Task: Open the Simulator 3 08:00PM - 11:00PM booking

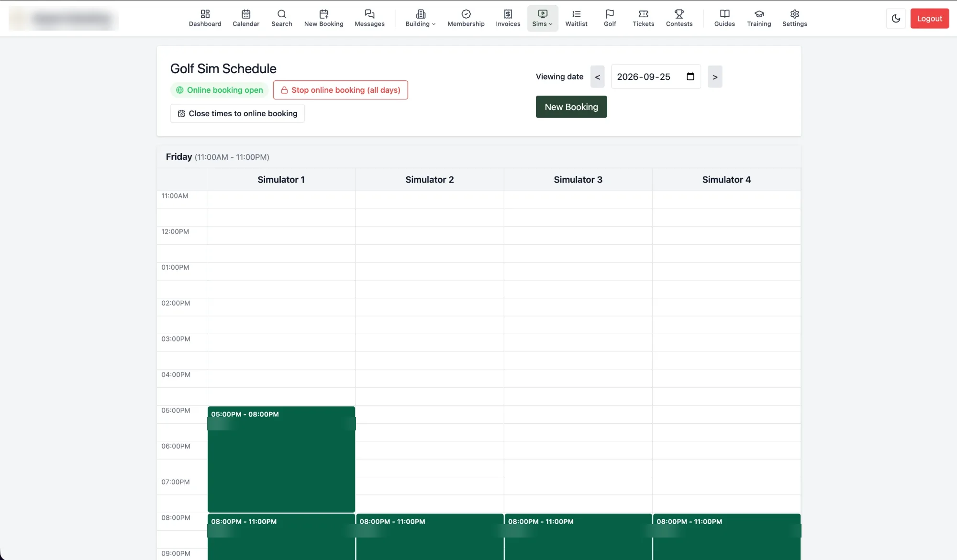Action: tap(578, 537)
